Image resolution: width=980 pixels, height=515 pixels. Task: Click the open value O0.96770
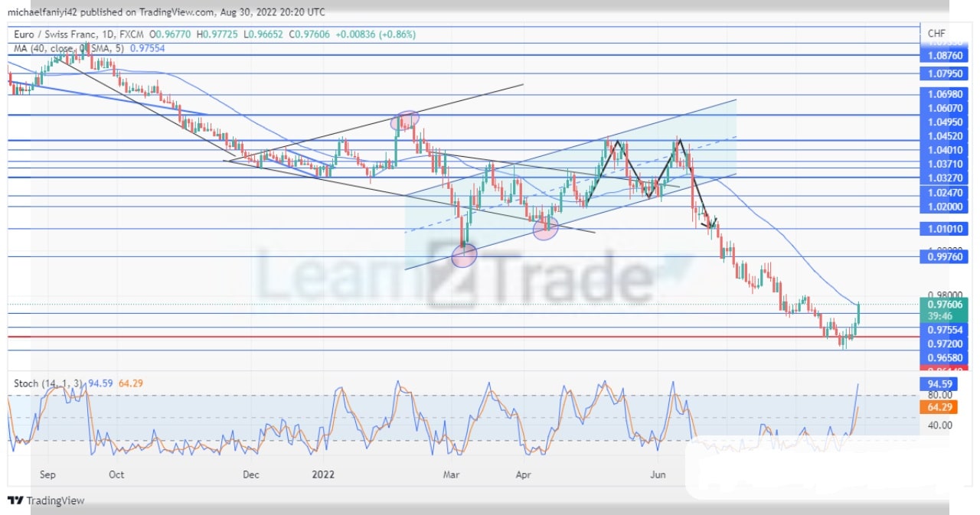tap(171, 34)
